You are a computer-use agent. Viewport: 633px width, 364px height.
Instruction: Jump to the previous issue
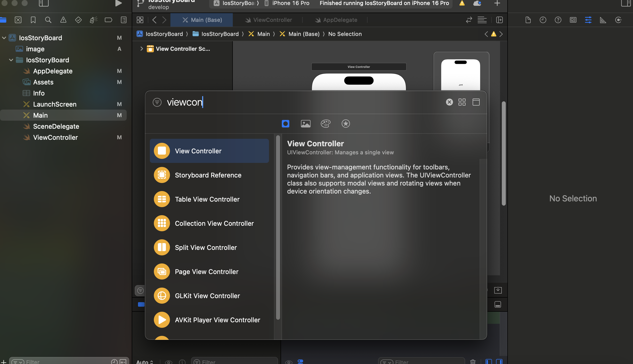pyautogui.click(x=486, y=34)
